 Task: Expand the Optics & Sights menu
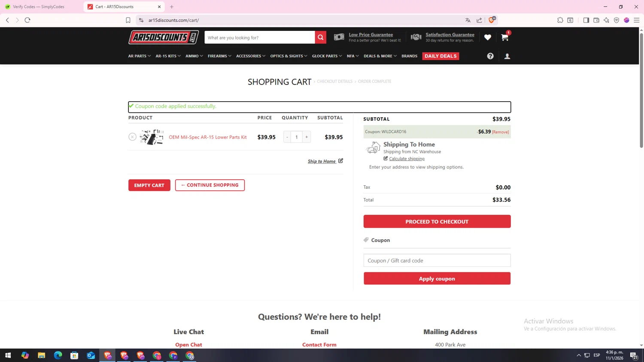[x=289, y=56]
